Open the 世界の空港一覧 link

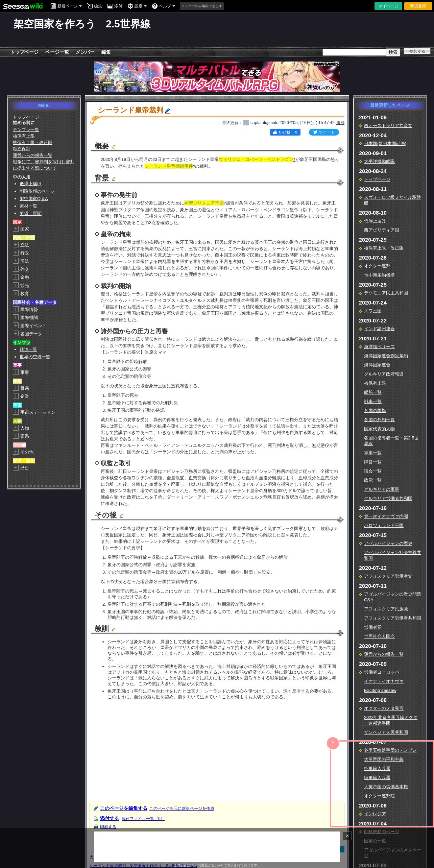pos(35,357)
